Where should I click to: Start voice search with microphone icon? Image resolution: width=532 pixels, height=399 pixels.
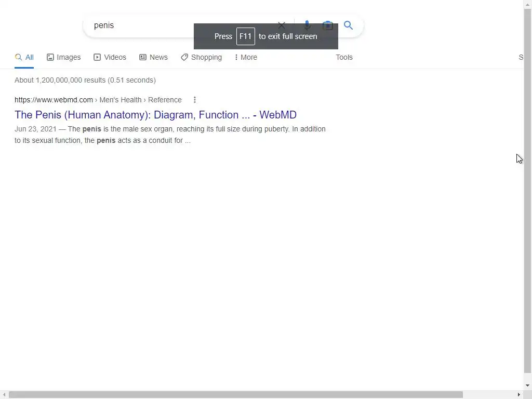[x=307, y=25]
